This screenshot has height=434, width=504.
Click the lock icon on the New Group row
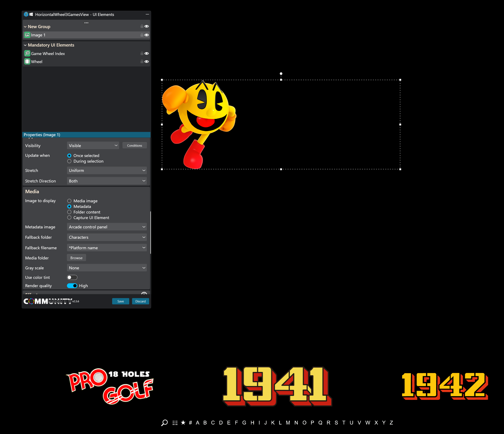pyautogui.click(x=142, y=26)
